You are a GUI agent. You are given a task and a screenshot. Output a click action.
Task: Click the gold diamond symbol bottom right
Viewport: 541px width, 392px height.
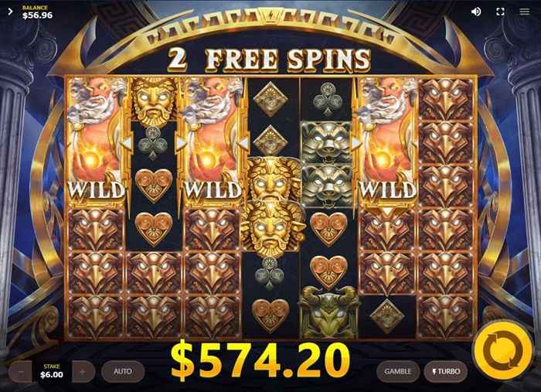tap(387, 315)
